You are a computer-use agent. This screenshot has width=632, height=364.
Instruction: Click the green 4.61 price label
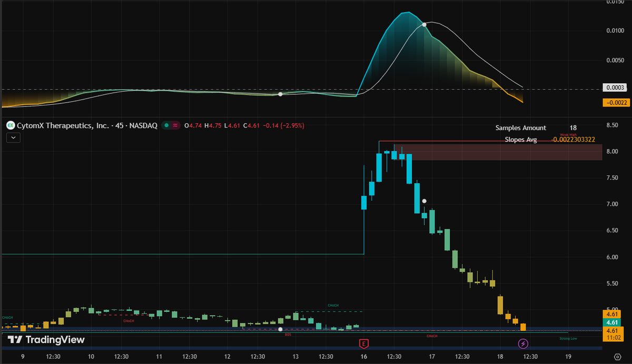(x=613, y=322)
